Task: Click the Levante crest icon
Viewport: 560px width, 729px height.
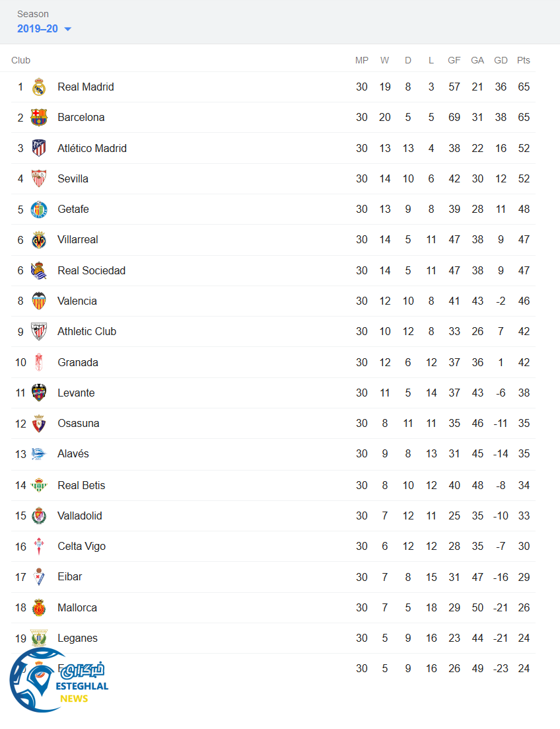Action: (39, 393)
